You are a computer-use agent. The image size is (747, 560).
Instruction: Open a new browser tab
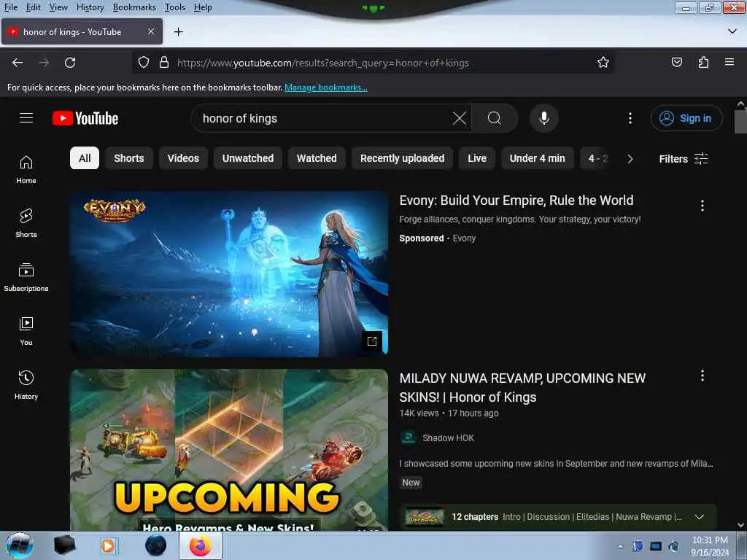coord(179,32)
